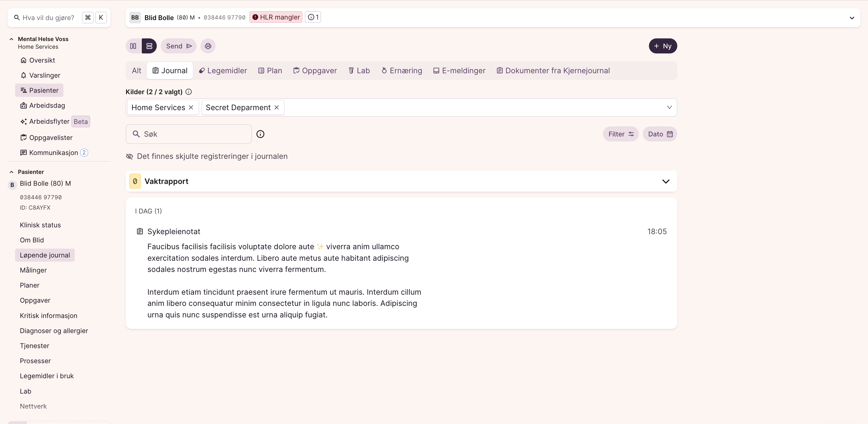Open Varslinger in the sidebar
This screenshot has width=868, height=424.
click(44, 75)
